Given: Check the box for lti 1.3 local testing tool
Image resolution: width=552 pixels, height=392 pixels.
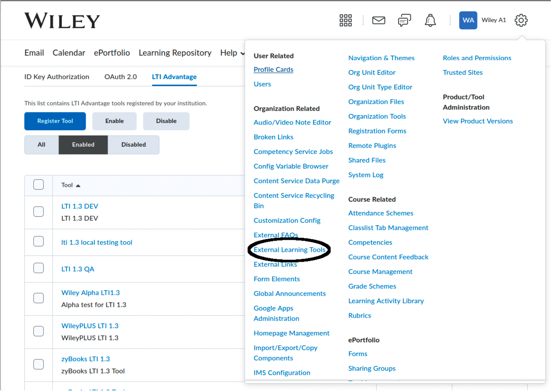Looking at the screenshot, I should point(39,241).
